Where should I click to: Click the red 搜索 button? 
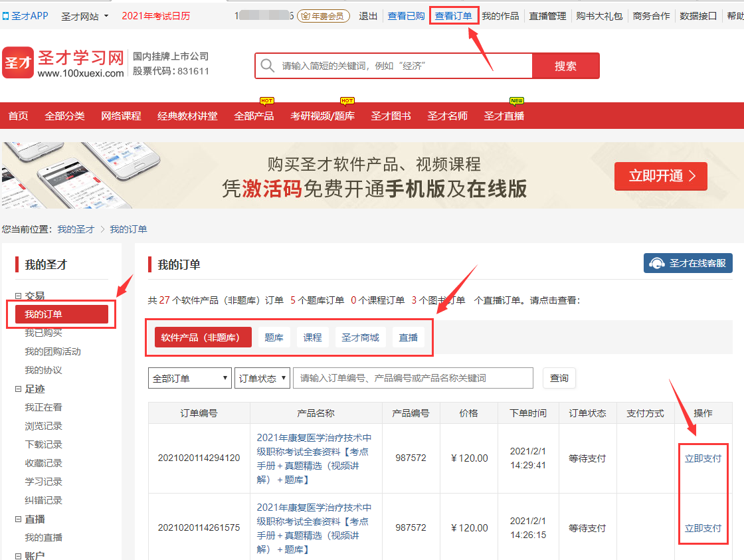click(x=565, y=66)
